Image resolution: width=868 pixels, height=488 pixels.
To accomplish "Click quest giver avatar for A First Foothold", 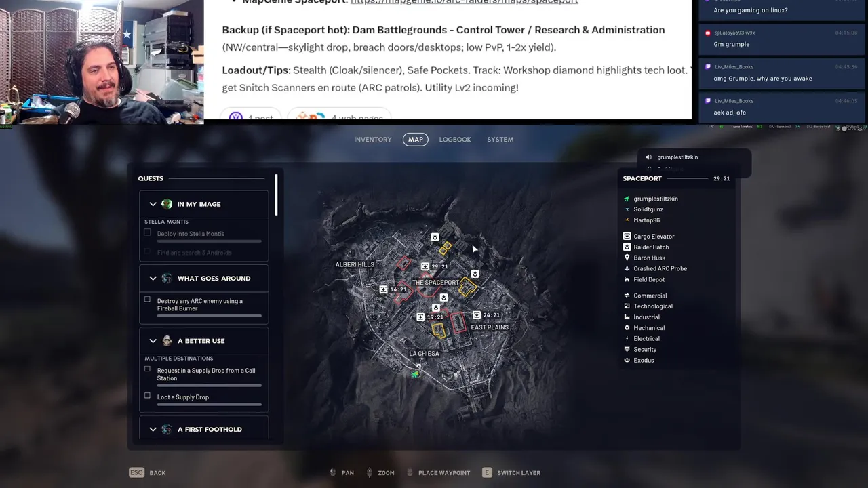I will tap(167, 430).
